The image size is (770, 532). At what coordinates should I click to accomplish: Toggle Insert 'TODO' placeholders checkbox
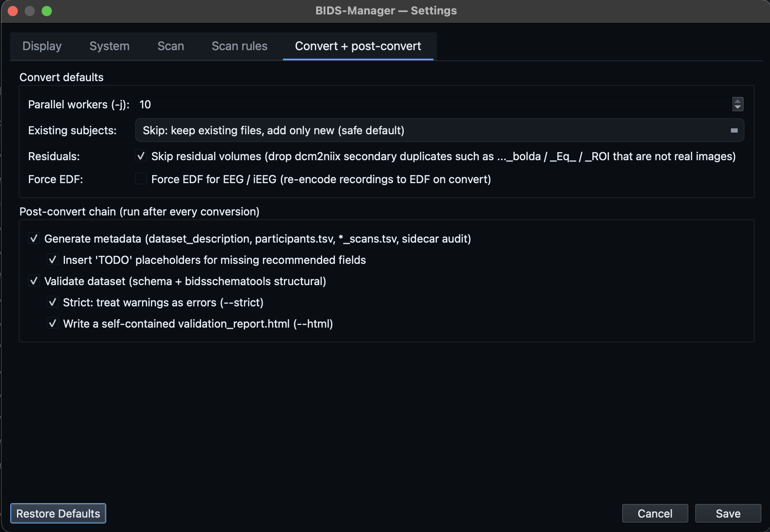click(52, 260)
